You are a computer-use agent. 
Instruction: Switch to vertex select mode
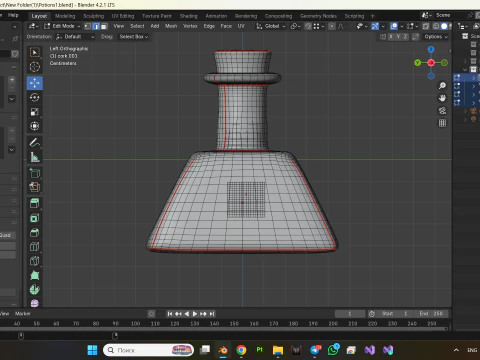(88, 26)
